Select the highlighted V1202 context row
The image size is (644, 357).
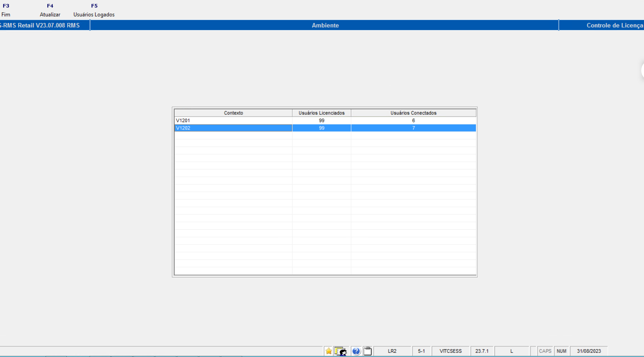pos(233,128)
